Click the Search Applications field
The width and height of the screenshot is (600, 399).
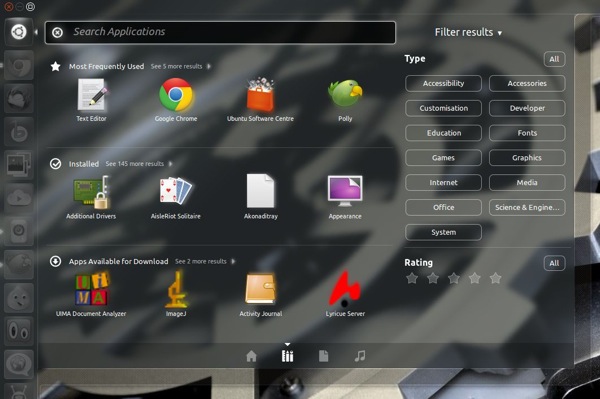[x=220, y=33]
